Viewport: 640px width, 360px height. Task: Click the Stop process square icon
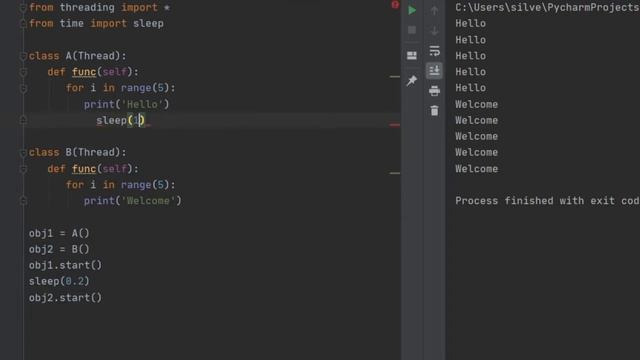[412, 30]
